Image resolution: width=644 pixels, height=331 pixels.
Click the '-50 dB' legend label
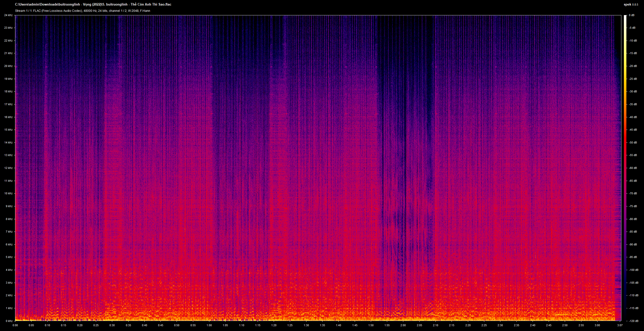[x=633, y=142]
